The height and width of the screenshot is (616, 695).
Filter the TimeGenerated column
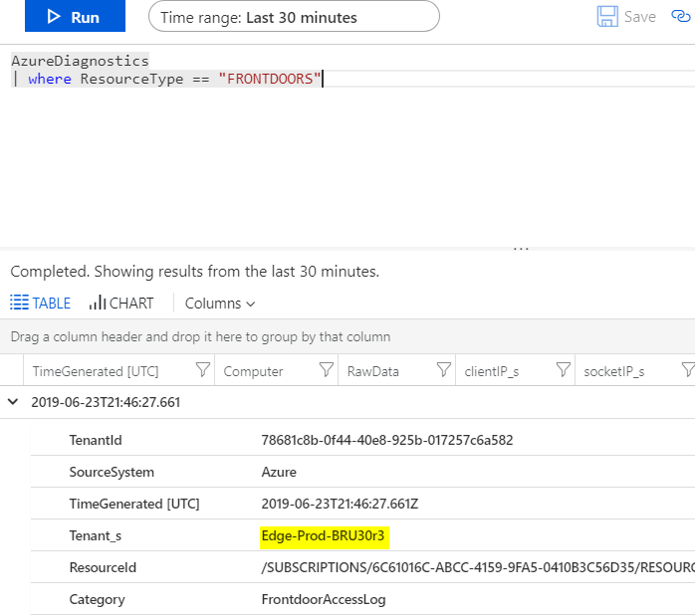[x=202, y=371]
